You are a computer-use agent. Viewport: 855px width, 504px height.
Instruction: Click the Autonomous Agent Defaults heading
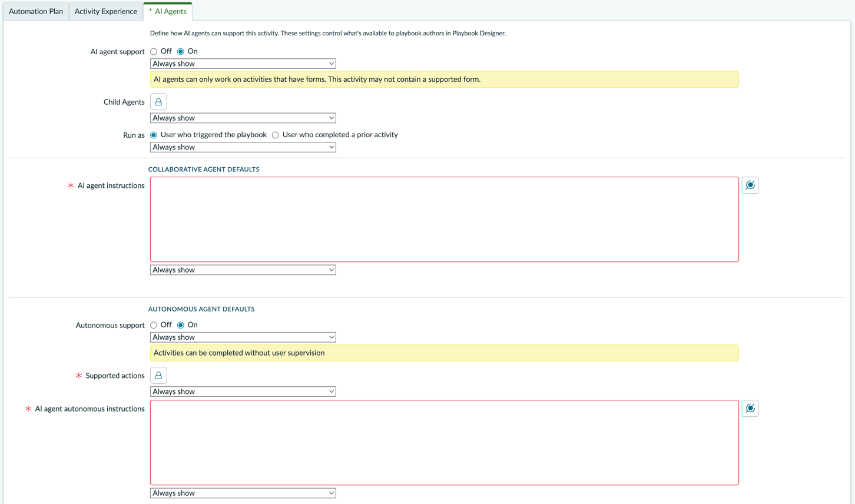(x=201, y=309)
